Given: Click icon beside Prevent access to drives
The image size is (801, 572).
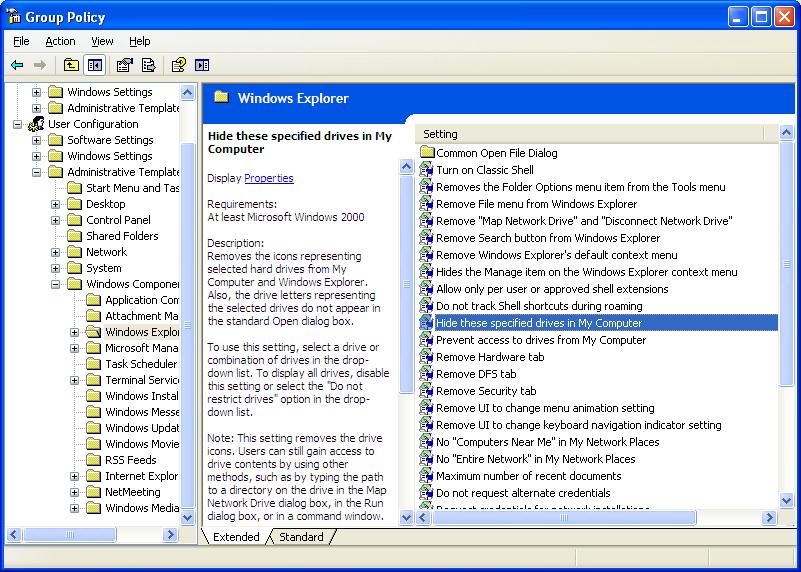Looking at the screenshot, I should (427, 340).
